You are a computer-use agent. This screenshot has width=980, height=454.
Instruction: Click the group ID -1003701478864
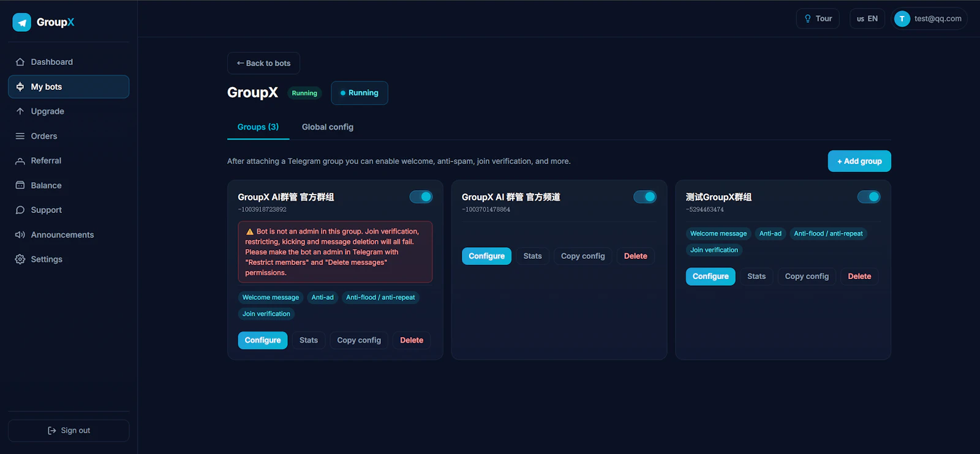[486, 210]
